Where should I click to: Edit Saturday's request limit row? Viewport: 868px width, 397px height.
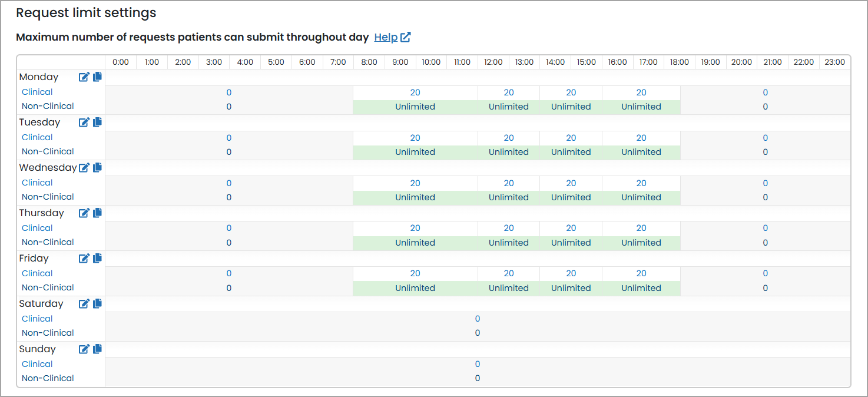(x=84, y=303)
